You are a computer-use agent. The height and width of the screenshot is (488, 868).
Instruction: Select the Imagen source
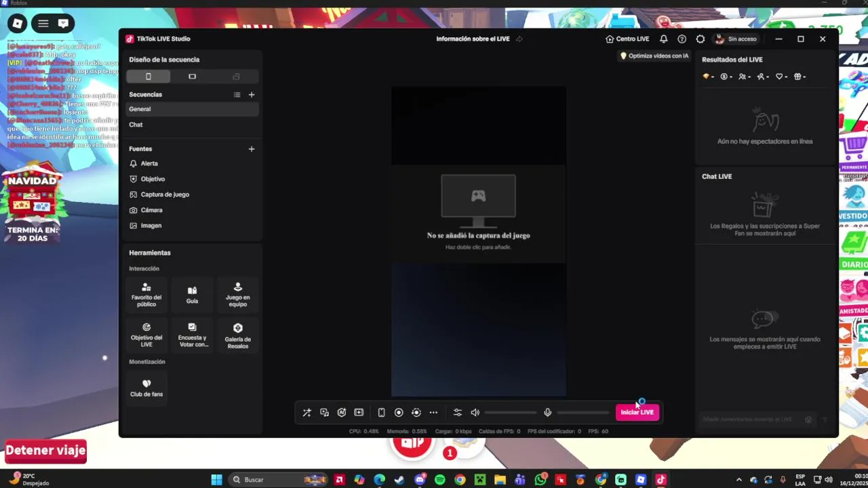pos(192,226)
